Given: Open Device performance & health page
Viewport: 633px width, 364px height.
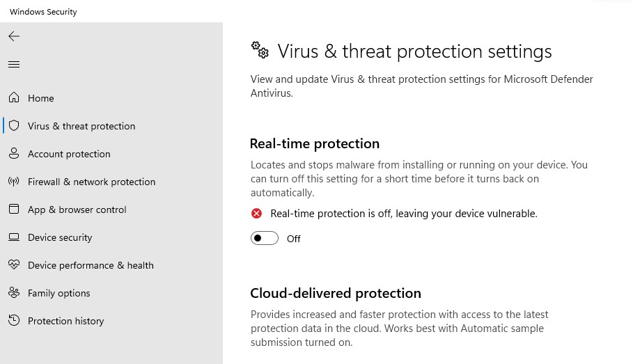Looking at the screenshot, I should coord(91,265).
